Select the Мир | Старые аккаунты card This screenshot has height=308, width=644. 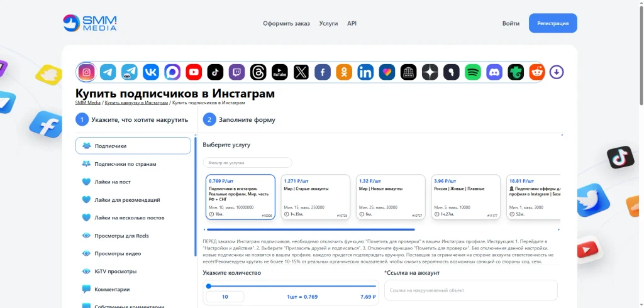(316, 197)
